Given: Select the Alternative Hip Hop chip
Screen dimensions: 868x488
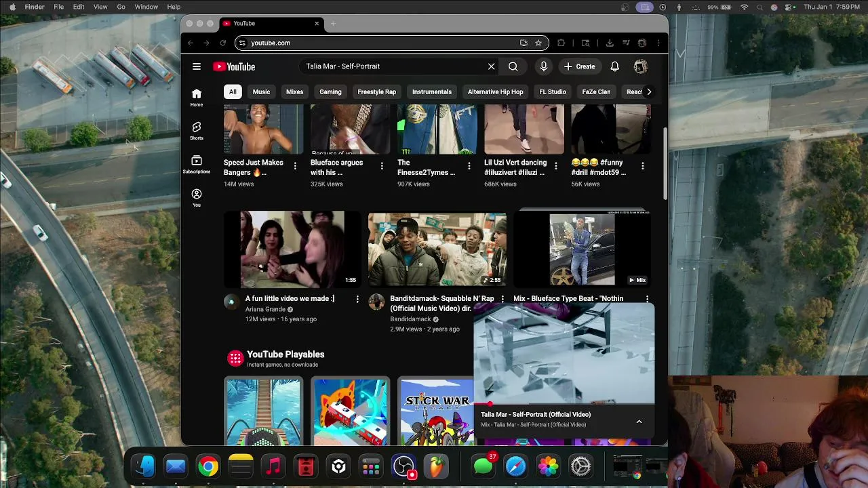Looking at the screenshot, I should [496, 91].
